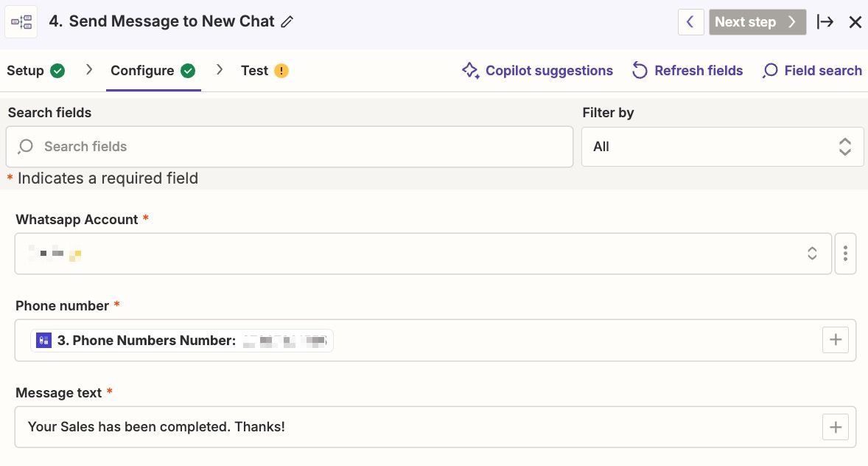The width and height of the screenshot is (868, 466).
Task: Go to previous step with left chevron
Action: point(690,21)
